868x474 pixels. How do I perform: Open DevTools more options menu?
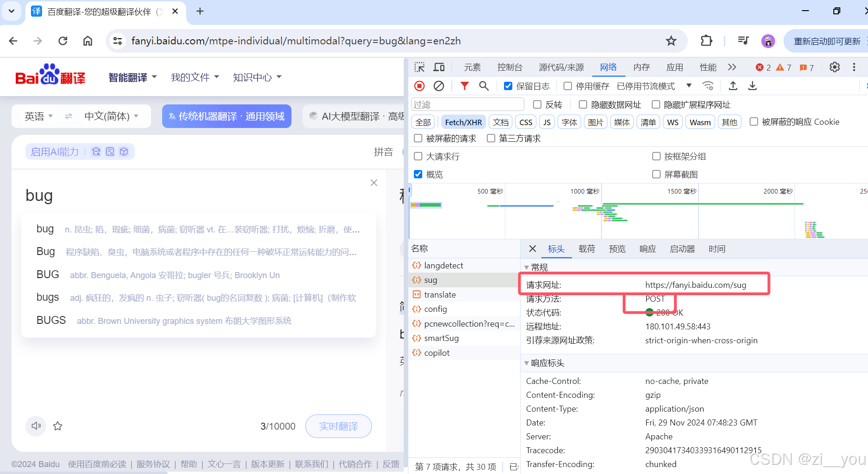point(854,67)
